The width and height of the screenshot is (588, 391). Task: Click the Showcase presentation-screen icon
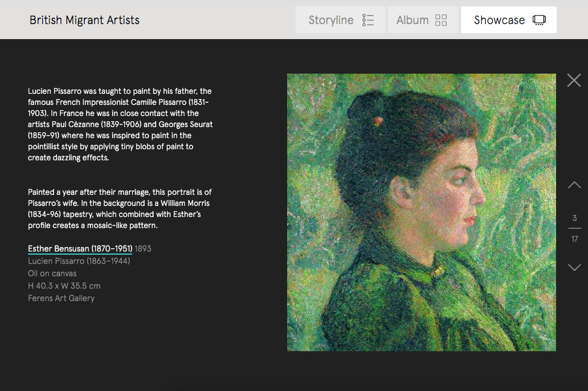[x=539, y=20]
